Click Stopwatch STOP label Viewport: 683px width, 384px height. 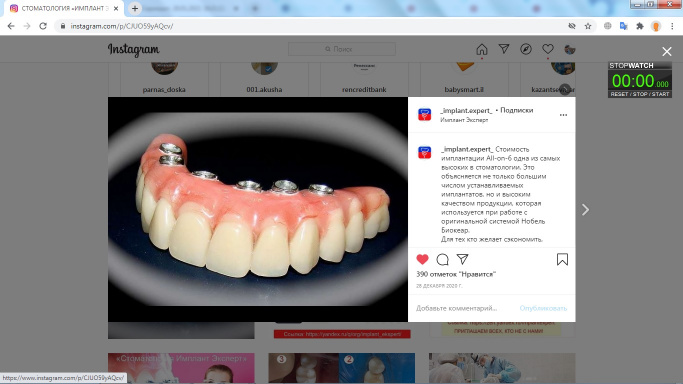[x=640, y=94]
